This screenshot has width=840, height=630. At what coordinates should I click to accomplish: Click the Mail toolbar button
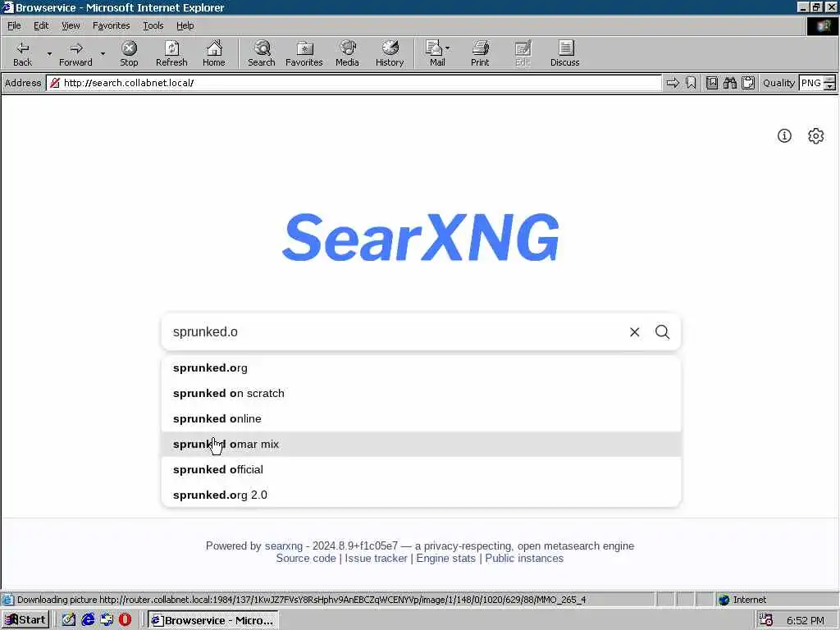pos(435,53)
